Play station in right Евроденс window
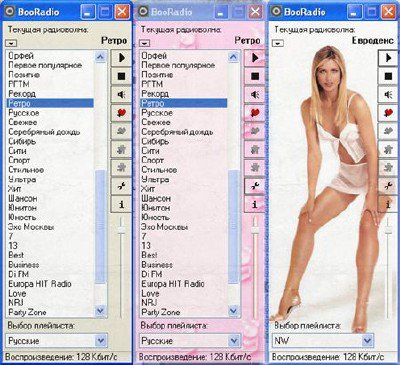This screenshot has width=400, height=365. tap(388, 58)
